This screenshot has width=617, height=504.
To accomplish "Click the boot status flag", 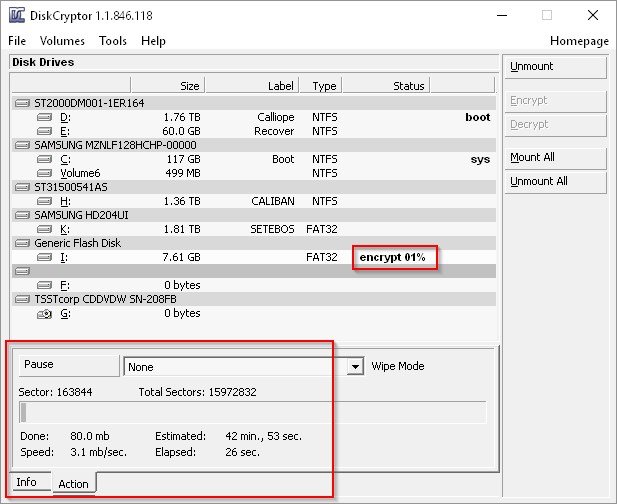I will click(478, 117).
